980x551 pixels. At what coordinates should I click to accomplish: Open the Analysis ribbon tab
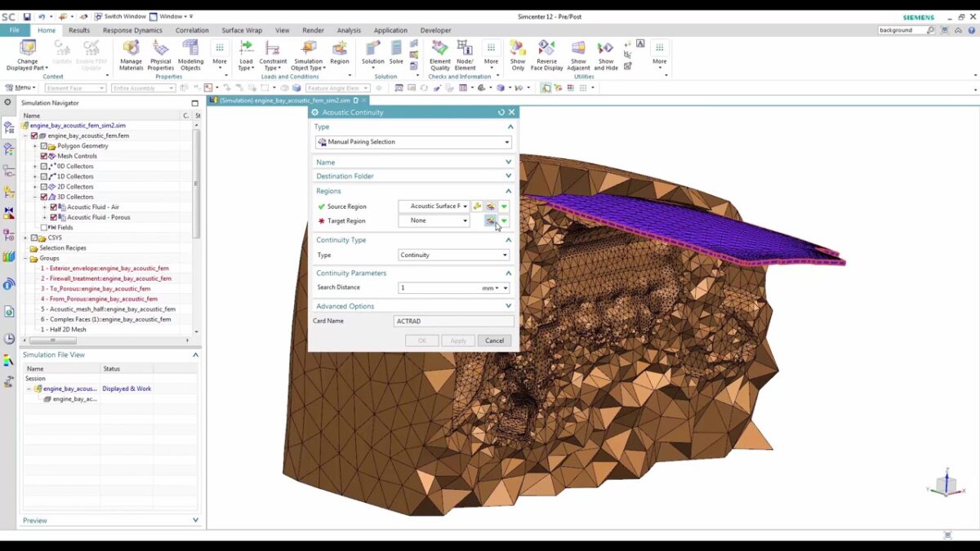pyautogui.click(x=349, y=30)
